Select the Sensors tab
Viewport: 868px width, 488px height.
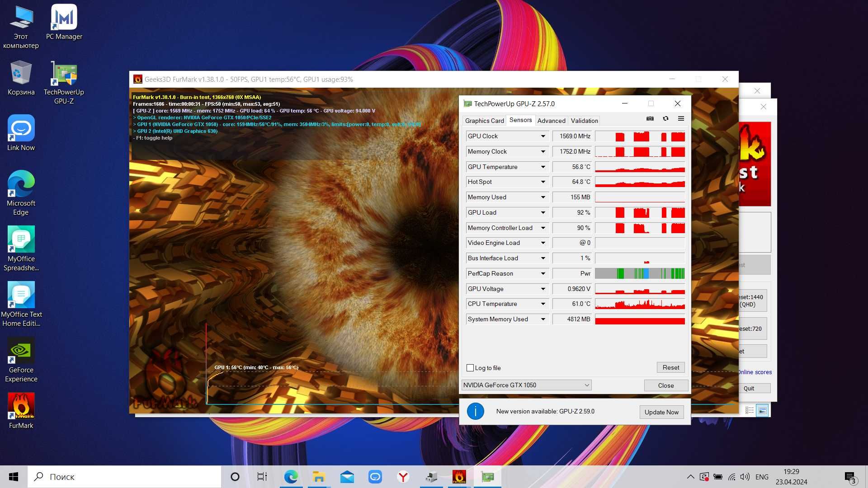[520, 120]
